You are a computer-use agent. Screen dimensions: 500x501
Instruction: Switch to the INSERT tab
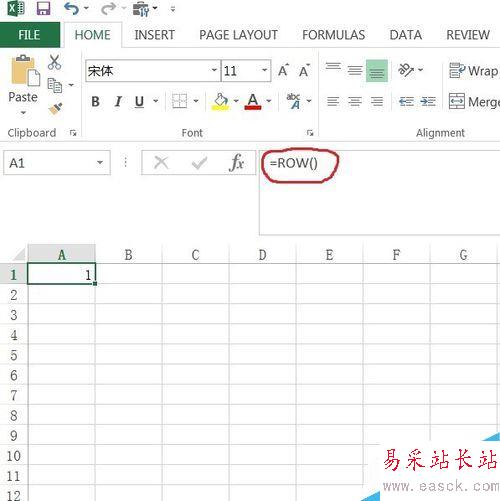(x=155, y=35)
